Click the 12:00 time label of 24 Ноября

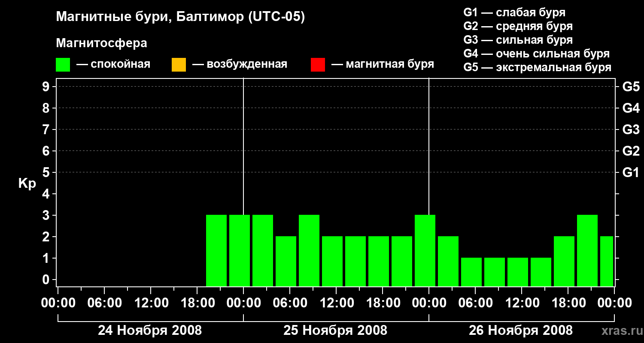pos(151,303)
